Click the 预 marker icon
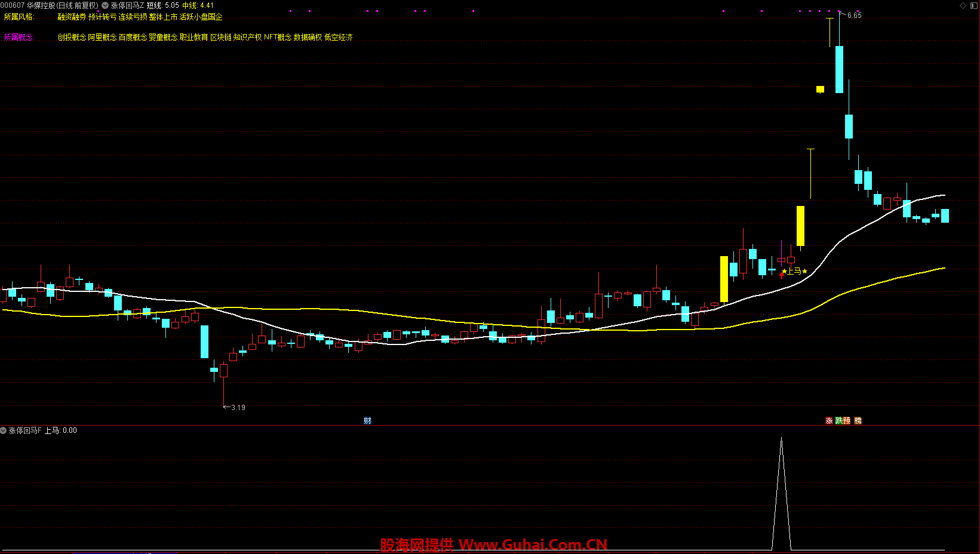 point(847,421)
